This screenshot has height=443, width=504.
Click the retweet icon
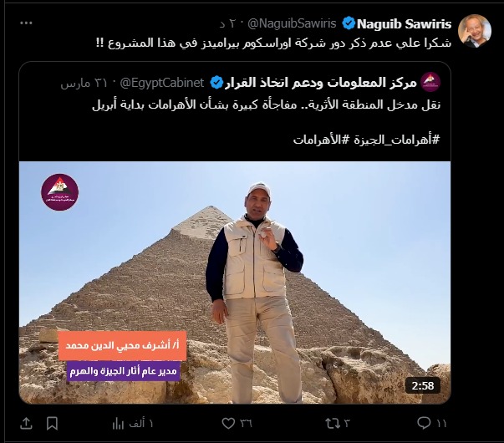(333, 424)
